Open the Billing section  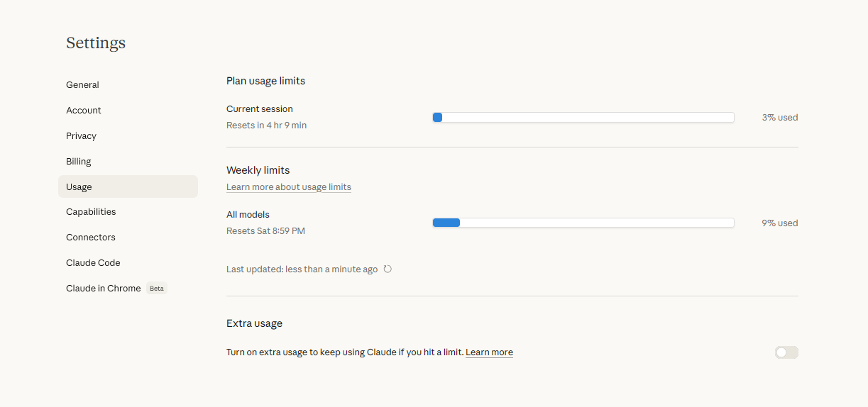(79, 162)
